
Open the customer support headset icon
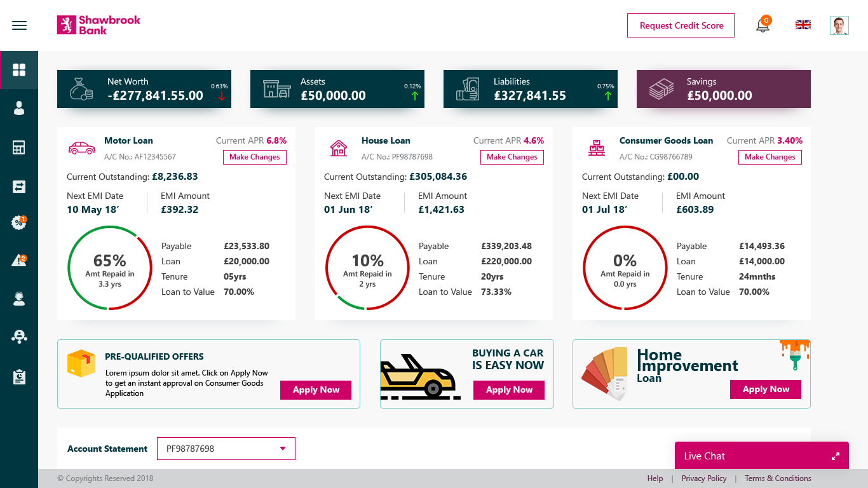tap(18, 298)
